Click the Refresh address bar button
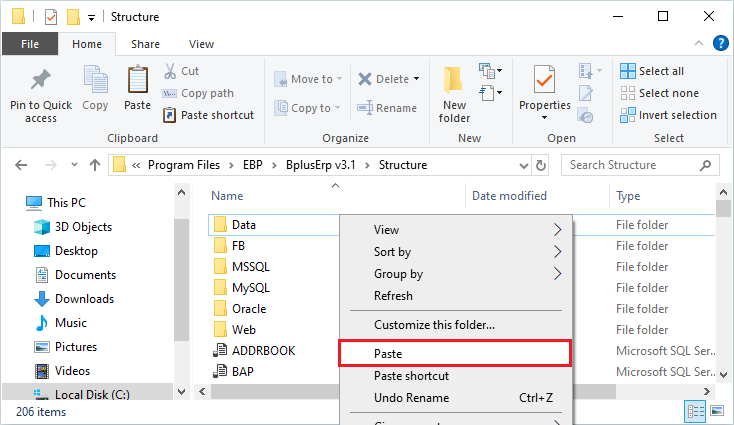The width and height of the screenshot is (734, 425). (541, 165)
